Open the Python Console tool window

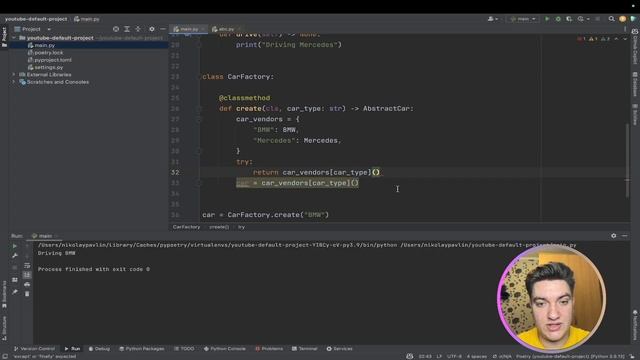(x=224, y=349)
